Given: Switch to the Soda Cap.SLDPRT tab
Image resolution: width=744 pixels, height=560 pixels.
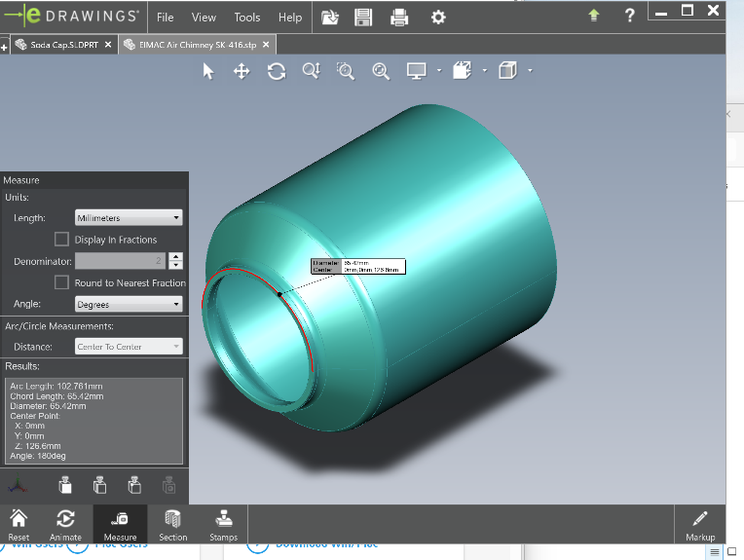Looking at the screenshot, I should click(64, 45).
